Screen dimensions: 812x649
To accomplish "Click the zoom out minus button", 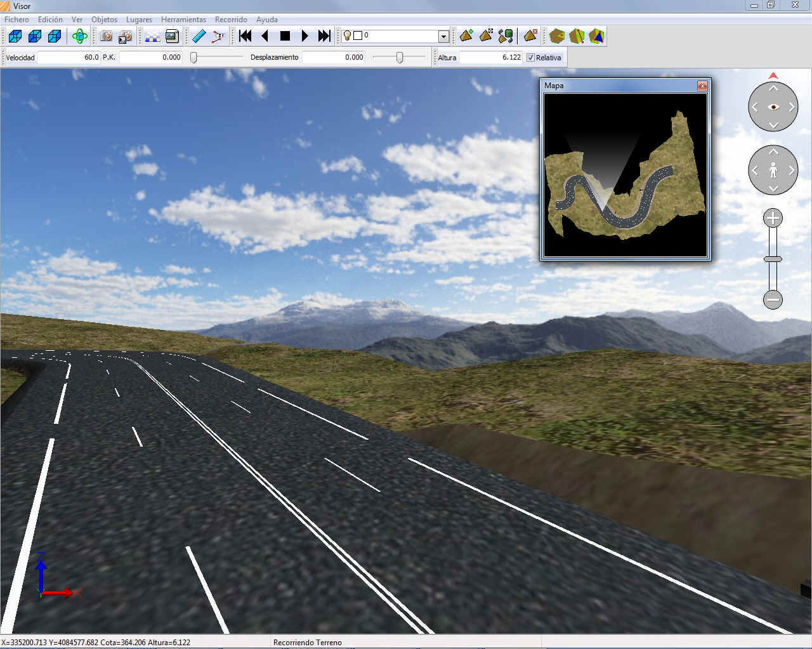I will (x=773, y=299).
